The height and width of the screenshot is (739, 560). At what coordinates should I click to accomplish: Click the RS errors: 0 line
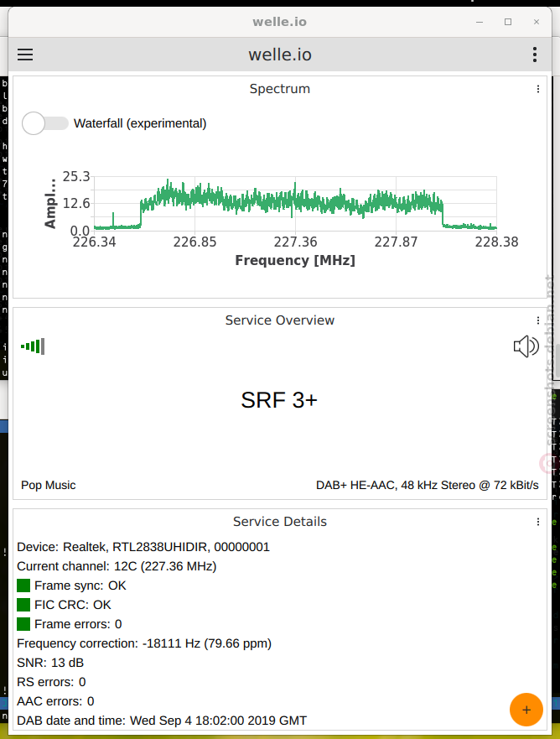pos(51,682)
